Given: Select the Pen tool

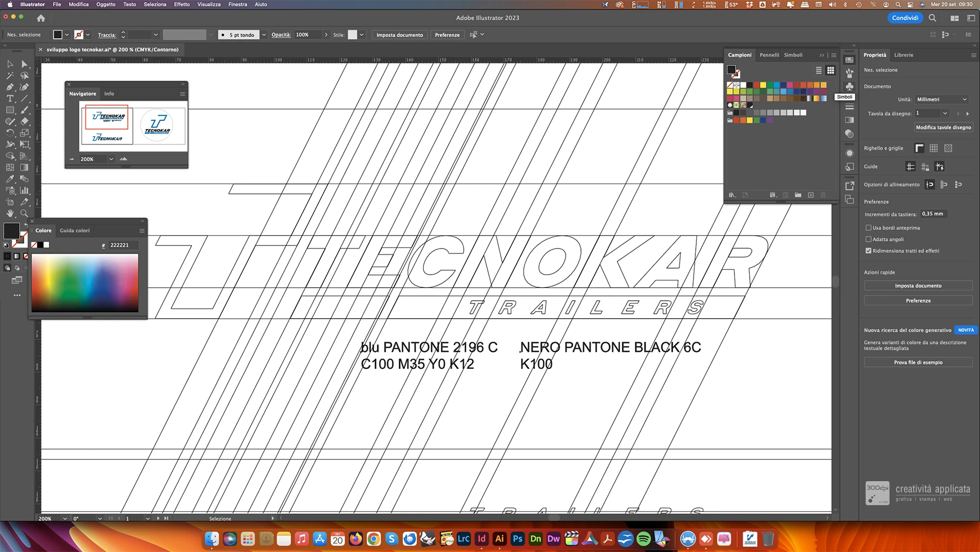Looking at the screenshot, I should [x=10, y=87].
